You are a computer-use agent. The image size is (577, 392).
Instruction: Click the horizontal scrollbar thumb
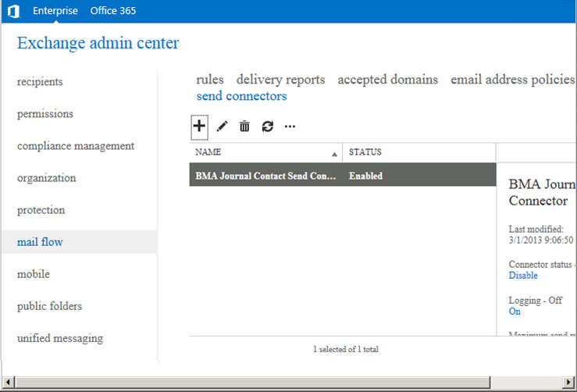coord(252,382)
